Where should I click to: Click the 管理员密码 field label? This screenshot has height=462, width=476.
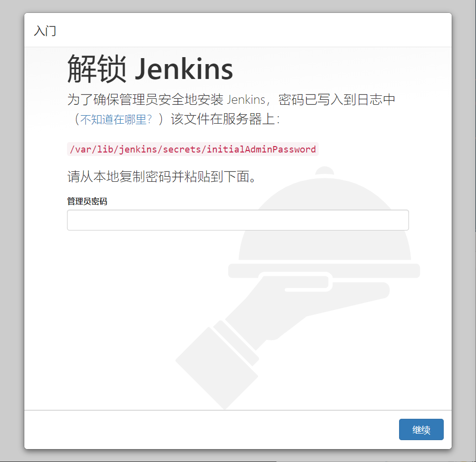(87, 201)
